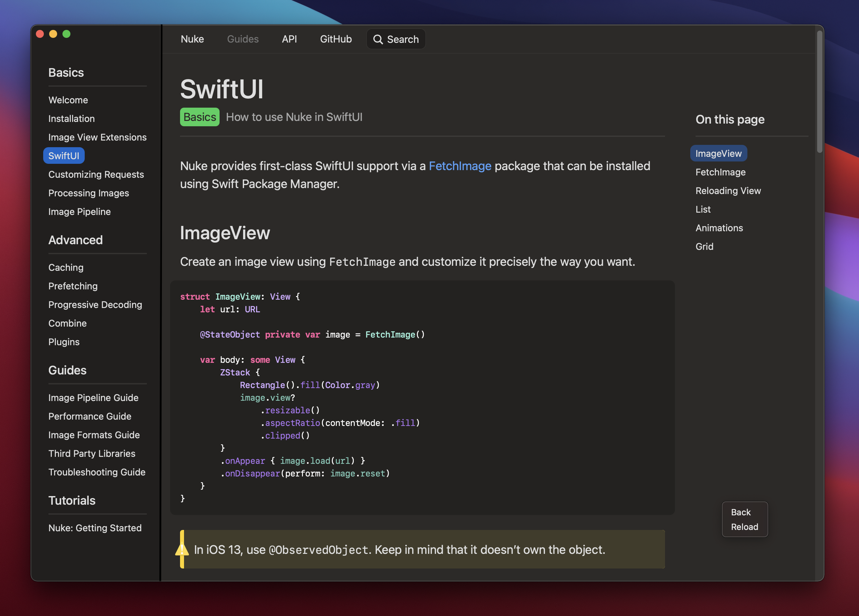Open Image View Extensions page

[97, 137]
